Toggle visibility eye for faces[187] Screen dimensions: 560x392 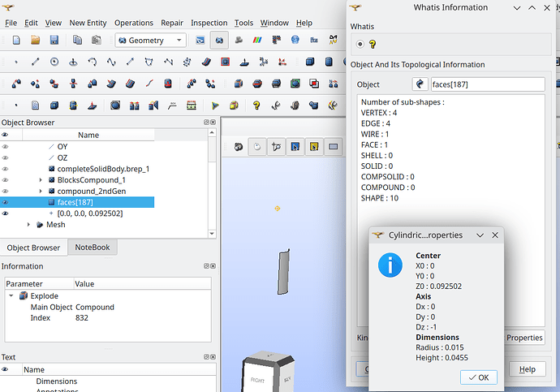(6, 202)
